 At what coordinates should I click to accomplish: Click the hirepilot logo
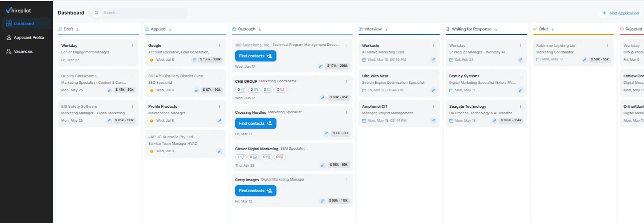18,9
